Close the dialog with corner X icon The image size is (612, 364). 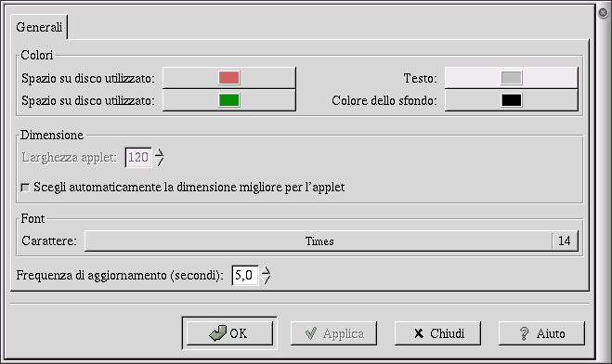coord(603,12)
